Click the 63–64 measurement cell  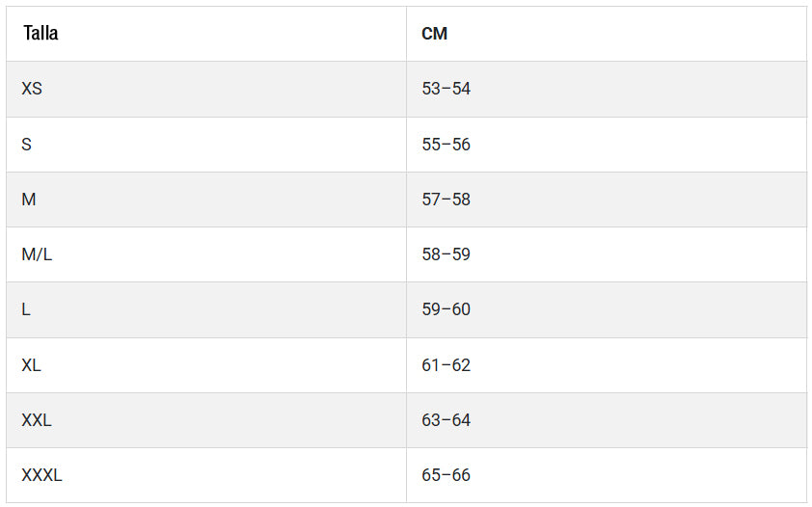point(446,420)
